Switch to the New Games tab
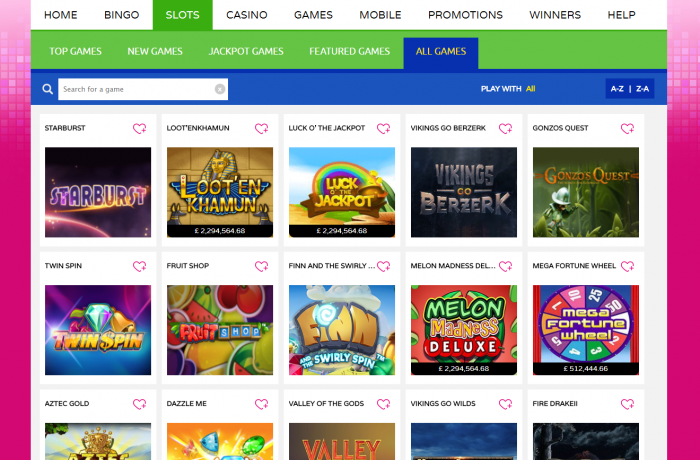This screenshot has width=700, height=460. coord(155,51)
